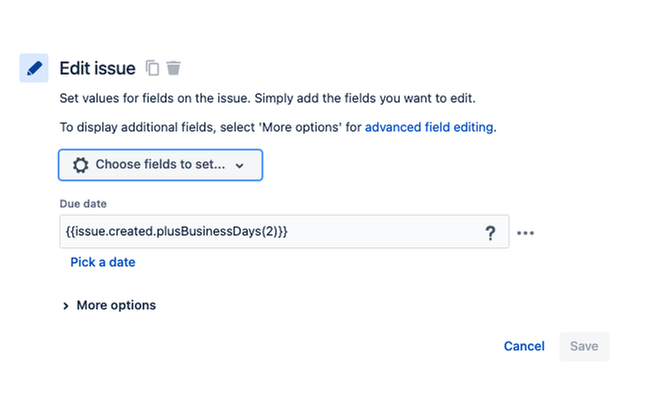
Task: Open the advanced field editing link
Action: 429,127
